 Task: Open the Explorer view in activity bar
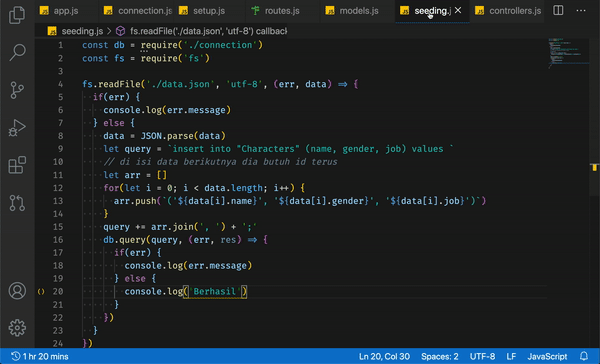pos(17,15)
